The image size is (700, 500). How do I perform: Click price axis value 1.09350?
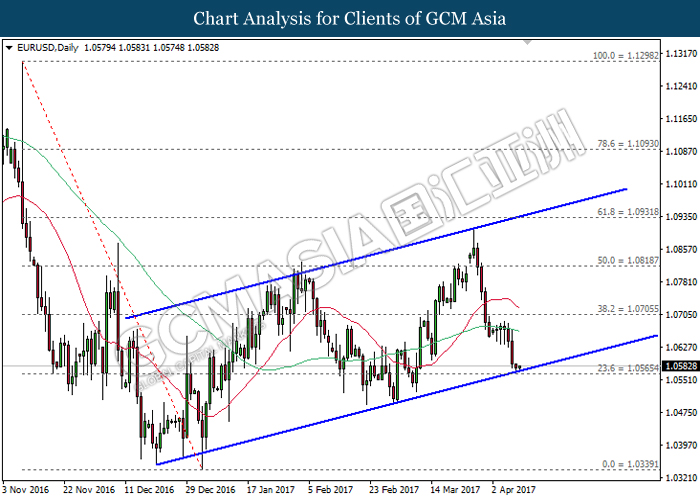pyautogui.click(x=681, y=217)
